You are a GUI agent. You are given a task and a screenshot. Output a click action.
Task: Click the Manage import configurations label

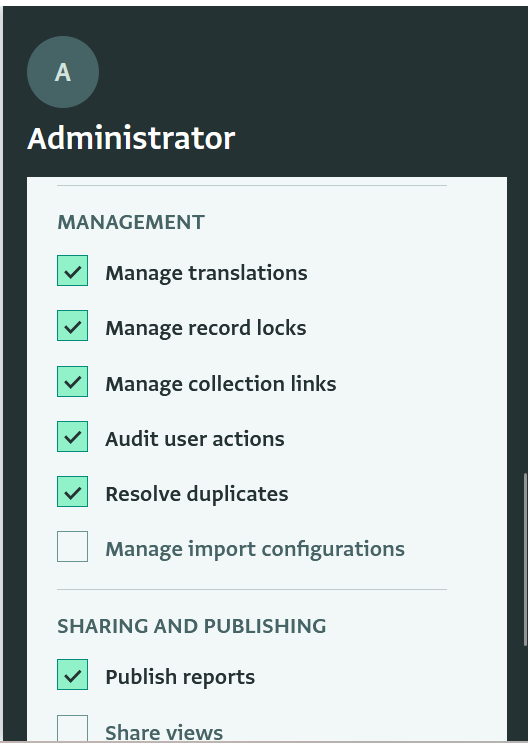point(255,549)
